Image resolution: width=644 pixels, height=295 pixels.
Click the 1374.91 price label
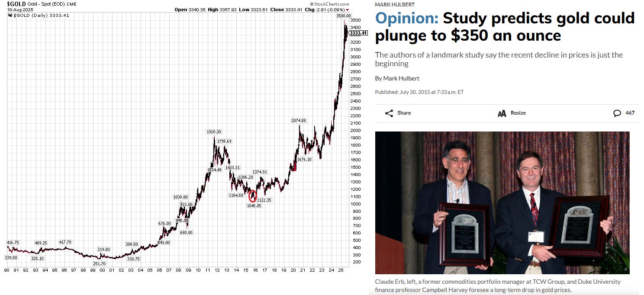[x=260, y=172]
